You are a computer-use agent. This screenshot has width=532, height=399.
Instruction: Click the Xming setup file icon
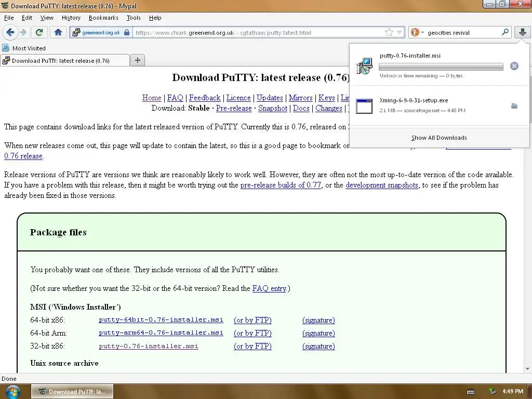point(364,106)
